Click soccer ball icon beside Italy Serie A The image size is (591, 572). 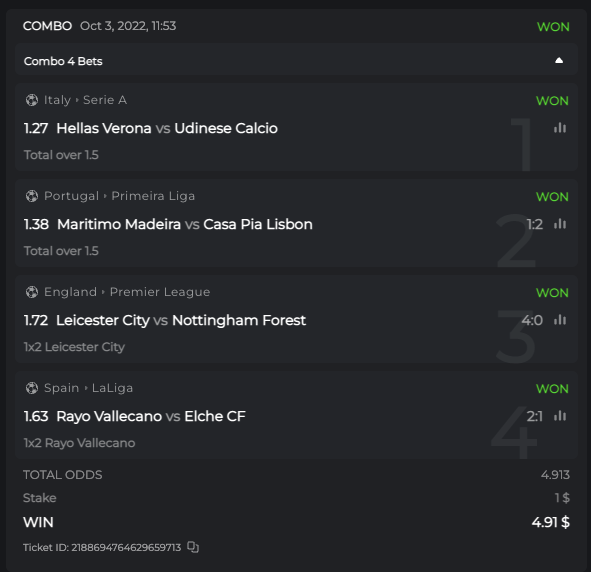pos(32,100)
